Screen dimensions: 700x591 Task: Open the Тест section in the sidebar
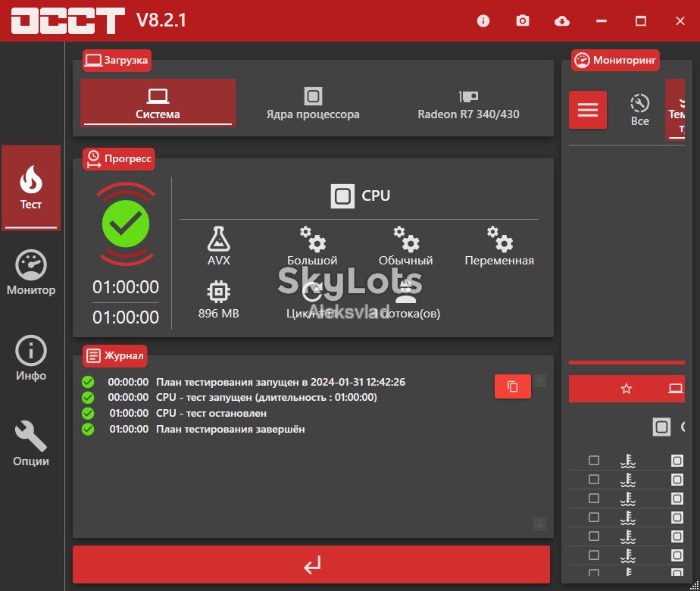coord(31,187)
